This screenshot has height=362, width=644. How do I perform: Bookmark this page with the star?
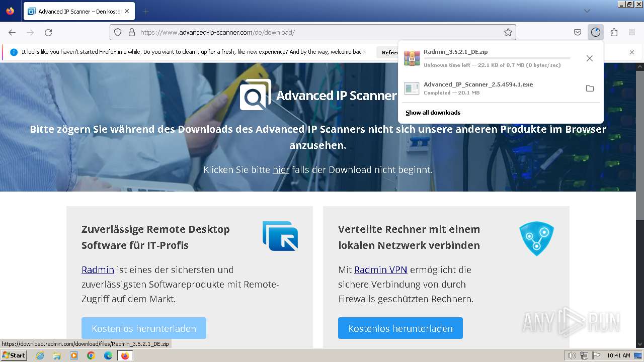[508, 32]
